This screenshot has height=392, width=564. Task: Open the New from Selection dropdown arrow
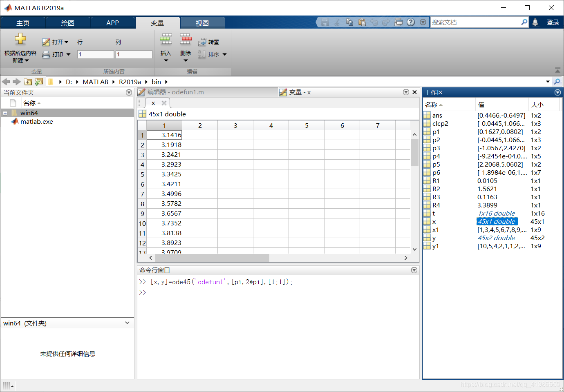coord(27,60)
